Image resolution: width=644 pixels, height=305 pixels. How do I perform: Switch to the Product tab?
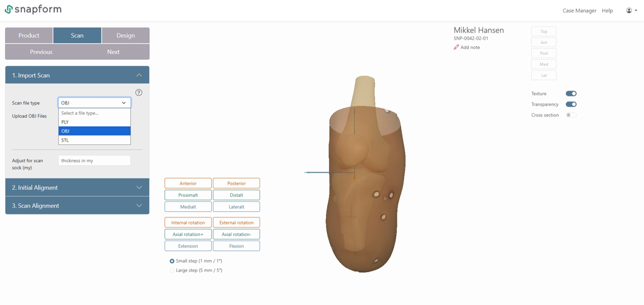[29, 36]
